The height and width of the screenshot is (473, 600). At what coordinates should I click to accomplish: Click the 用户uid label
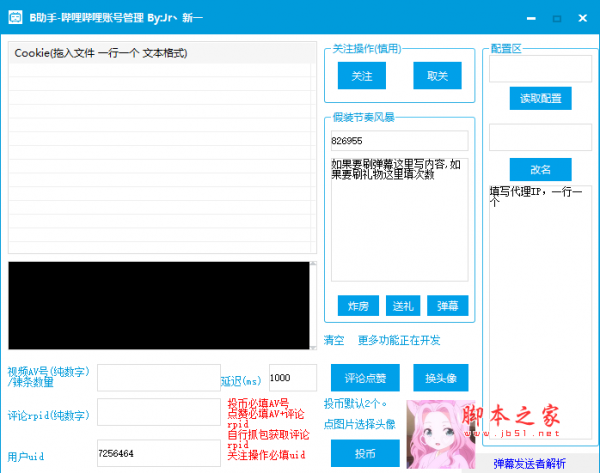(26, 456)
